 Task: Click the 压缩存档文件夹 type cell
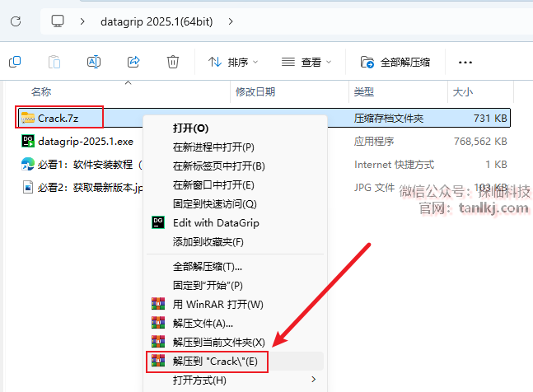click(x=389, y=119)
